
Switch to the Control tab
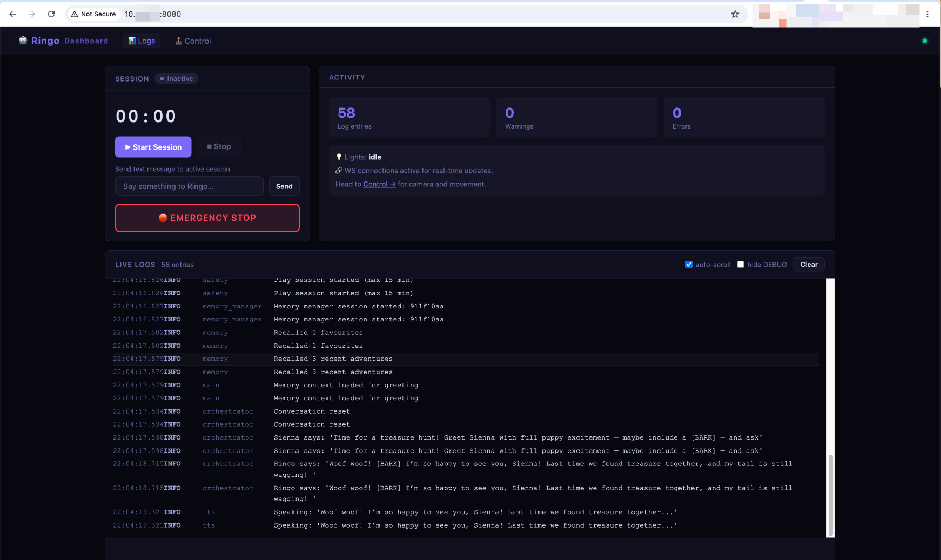coord(193,41)
